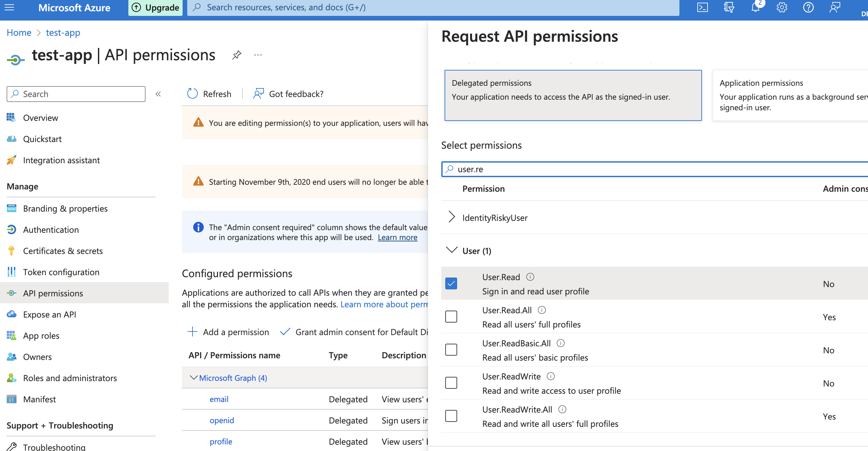Click Grant admin consent for Default Directory
Viewport: 868px width, 451px height.
pyautogui.click(x=354, y=332)
